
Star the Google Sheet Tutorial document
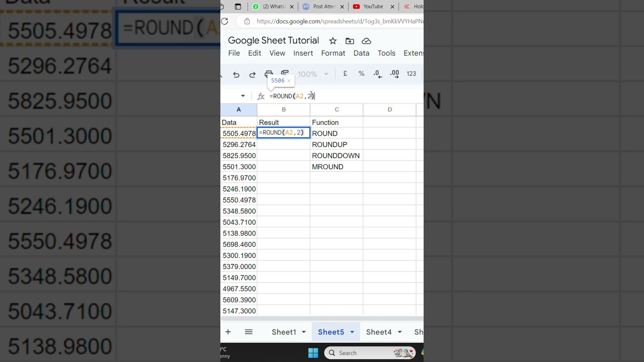pos(333,41)
